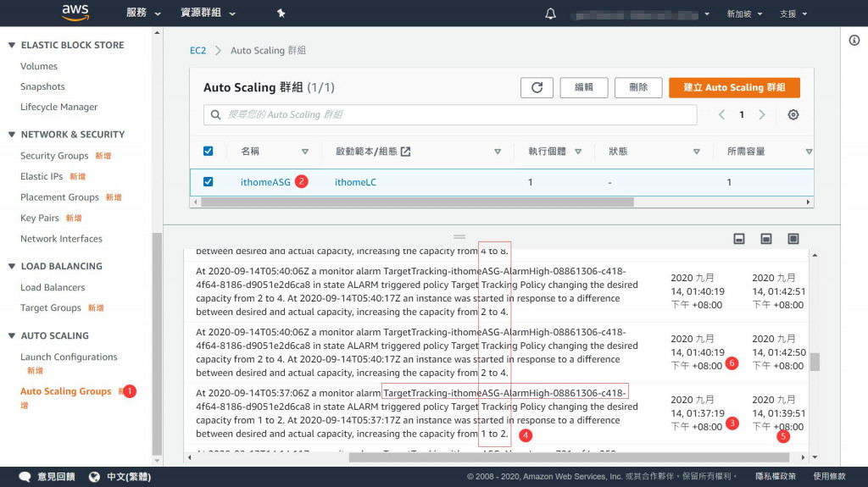The image size is (868, 487).
Task: Open Launch Configurations in the sidebar
Action: tap(69, 357)
